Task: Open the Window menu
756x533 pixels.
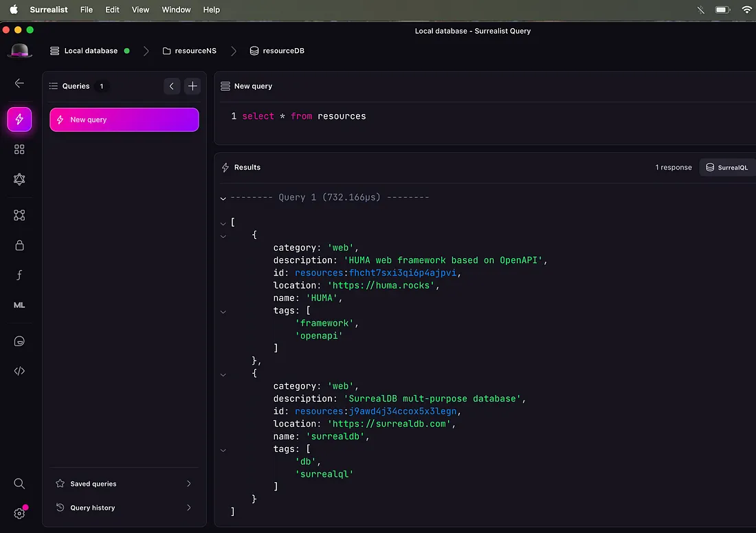Action: click(x=176, y=10)
